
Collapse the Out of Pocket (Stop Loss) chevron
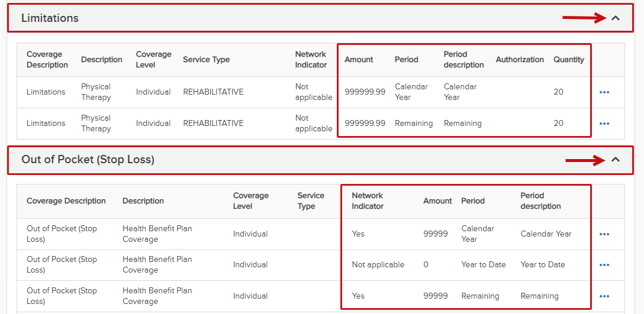point(615,160)
